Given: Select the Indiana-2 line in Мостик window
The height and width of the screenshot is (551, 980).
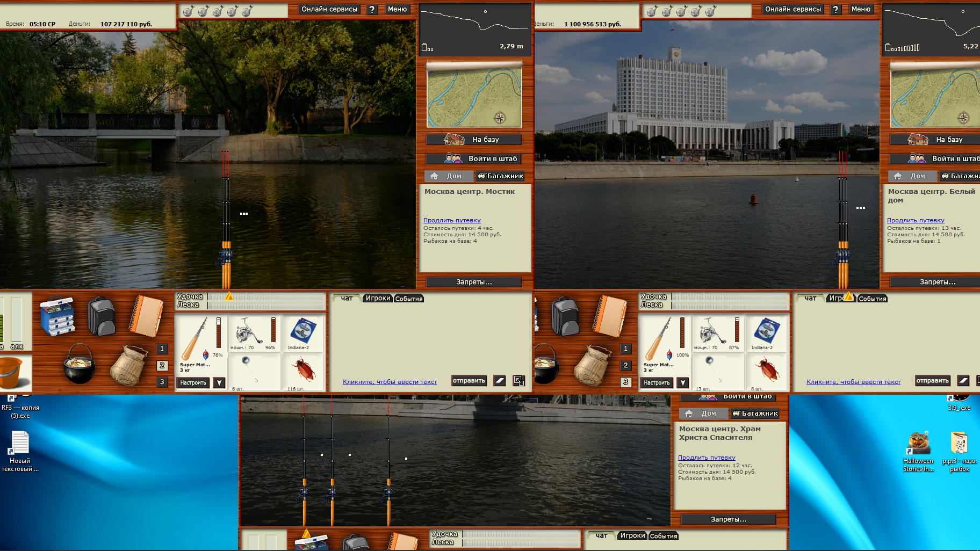Looking at the screenshot, I should 302,333.
